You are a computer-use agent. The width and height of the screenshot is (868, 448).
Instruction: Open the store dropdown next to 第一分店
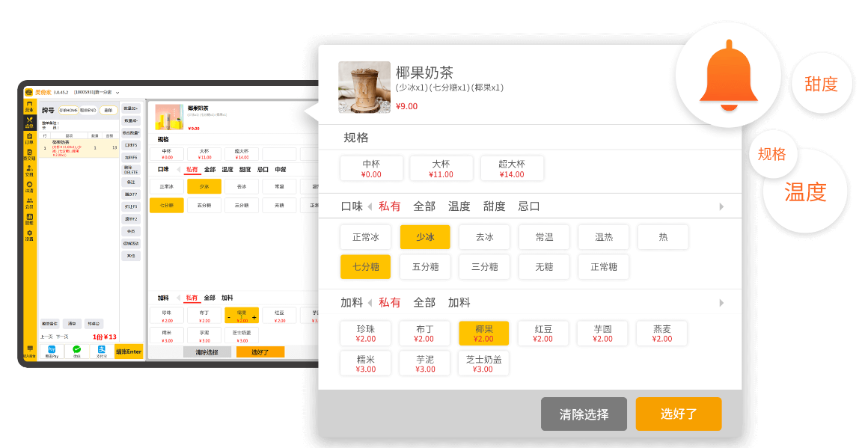118,91
